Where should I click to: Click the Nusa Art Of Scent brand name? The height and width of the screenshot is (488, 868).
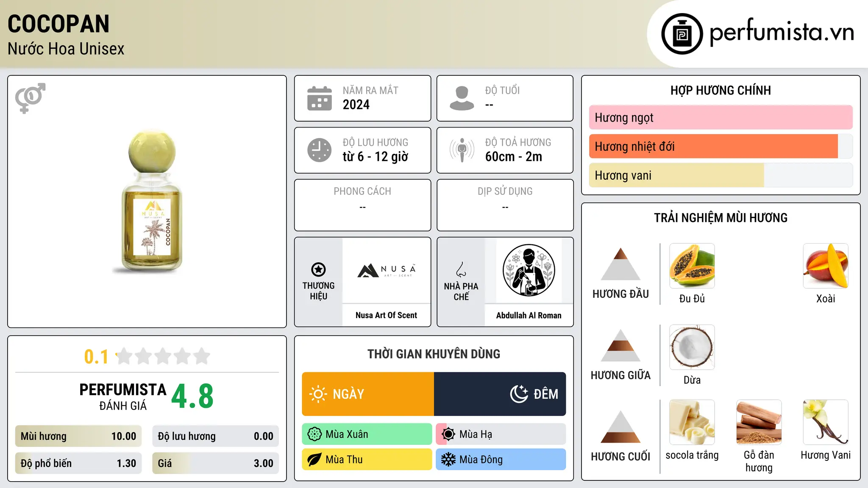pos(387,315)
